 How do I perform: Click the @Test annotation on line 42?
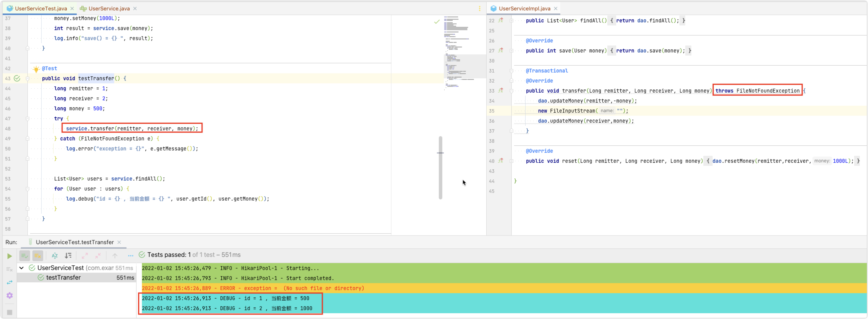(50, 68)
